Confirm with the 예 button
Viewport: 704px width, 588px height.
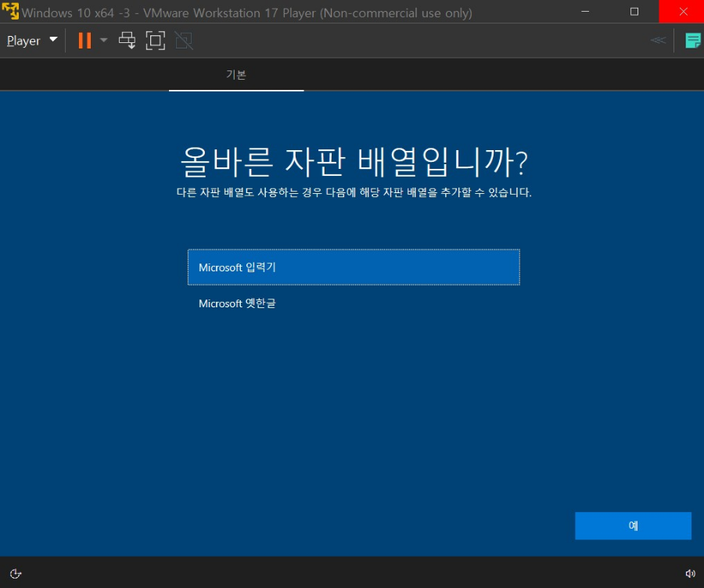(x=633, y=525)
